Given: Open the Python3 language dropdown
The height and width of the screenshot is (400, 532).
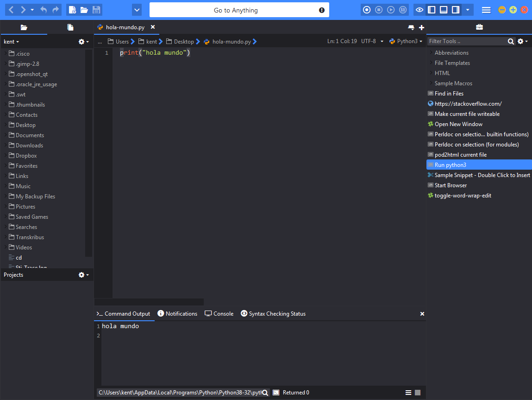Looking at the screenshot, I should point(406,41).
